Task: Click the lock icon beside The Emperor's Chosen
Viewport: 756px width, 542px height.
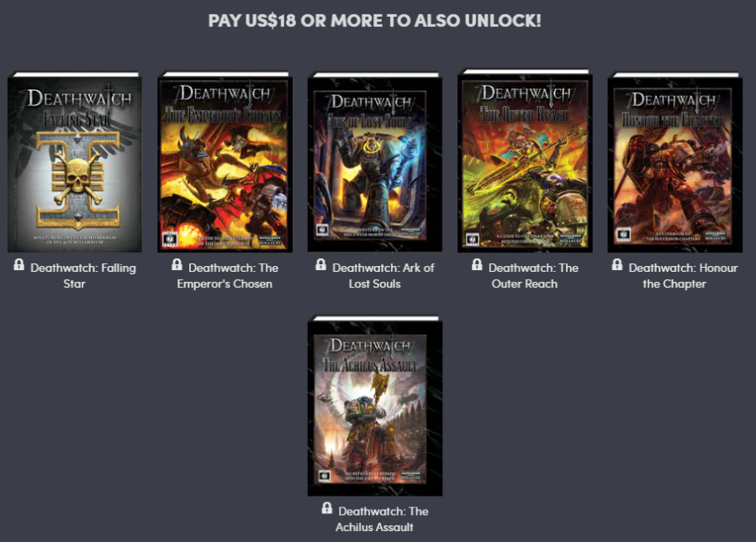Action: tap(177, 264)
